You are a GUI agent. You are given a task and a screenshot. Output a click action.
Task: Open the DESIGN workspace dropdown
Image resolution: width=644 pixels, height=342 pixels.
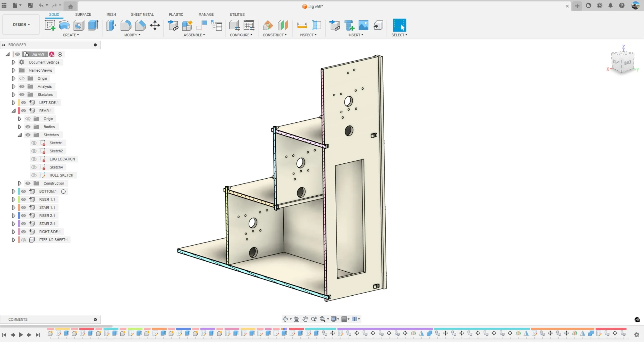(21, 24)
